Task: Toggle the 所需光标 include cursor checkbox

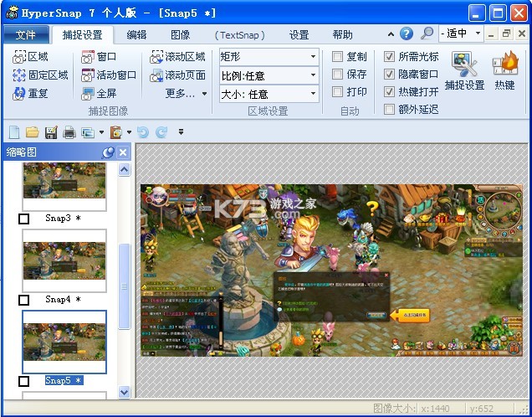Action: click(389, 56)
